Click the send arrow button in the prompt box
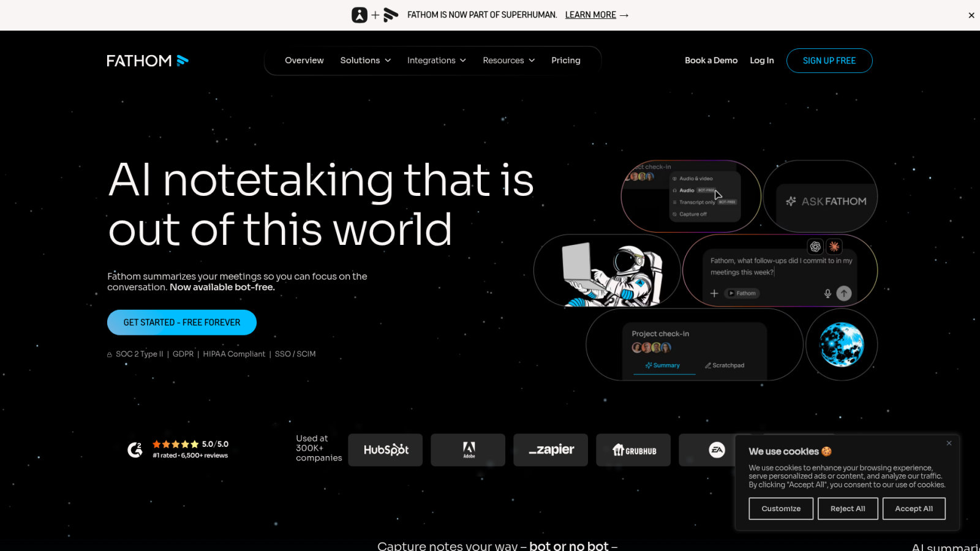Viewport: 980px width, 551px height. coord(844,294)
